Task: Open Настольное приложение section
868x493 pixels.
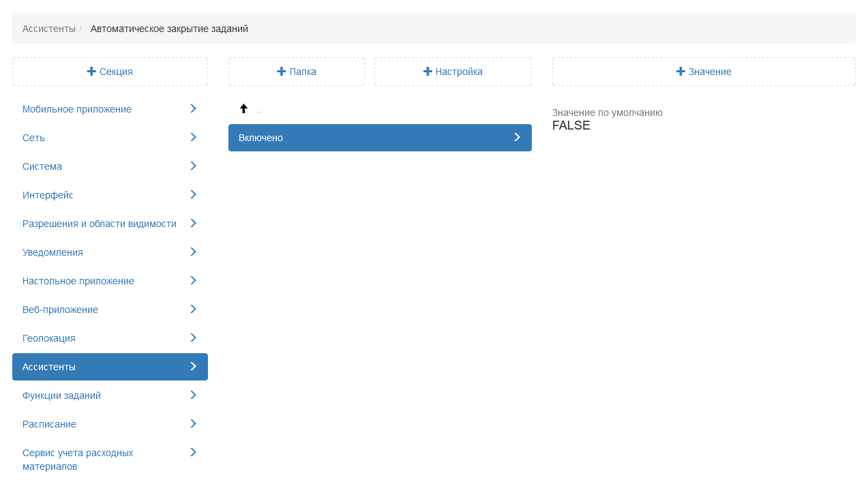Action: click(78, 281)
